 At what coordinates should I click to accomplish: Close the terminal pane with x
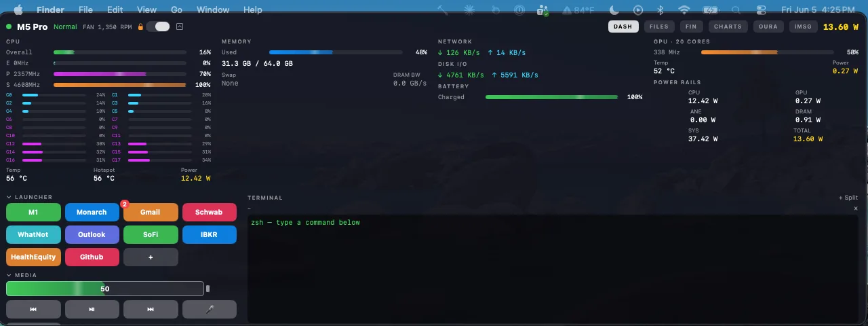point(856,209)
